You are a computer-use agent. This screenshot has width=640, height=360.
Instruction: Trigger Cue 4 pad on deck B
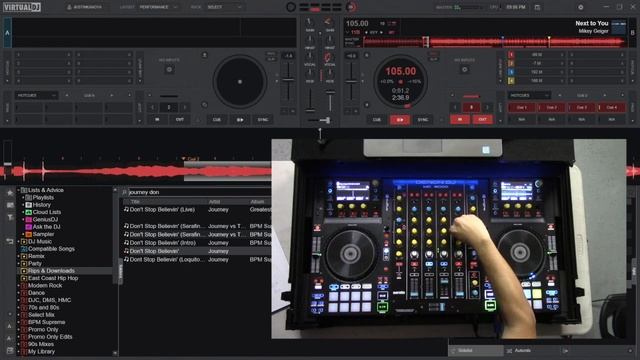click(x=611, y=107)
